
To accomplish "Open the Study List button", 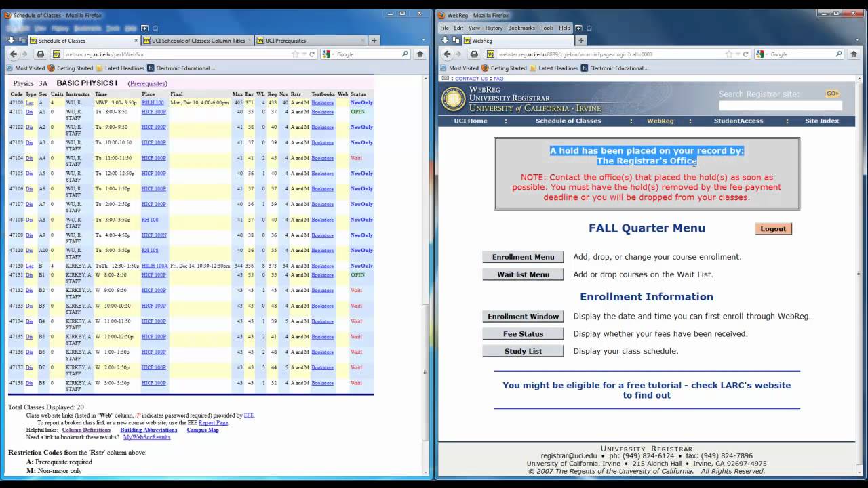I will click(523, 351).
